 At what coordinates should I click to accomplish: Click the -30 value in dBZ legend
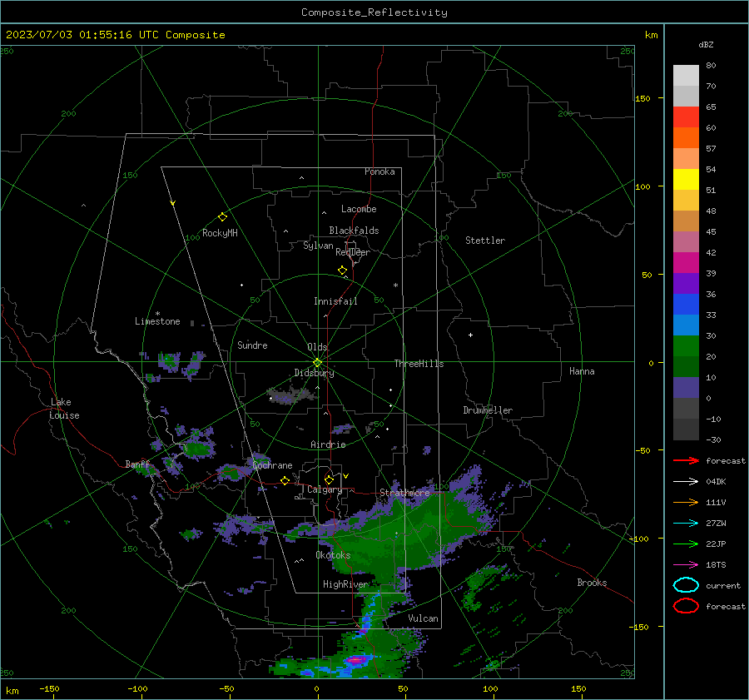pos(713,439)
